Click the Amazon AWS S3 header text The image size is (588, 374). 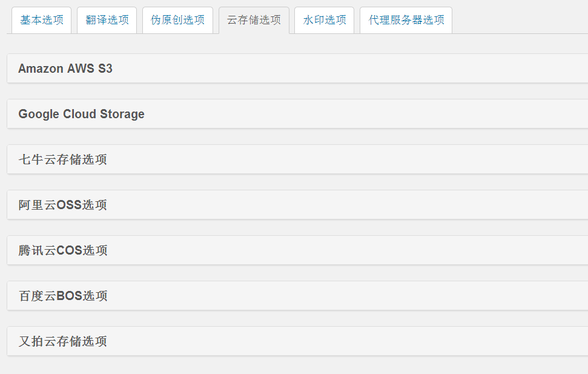pyautogui.click(x=63, y=68)
